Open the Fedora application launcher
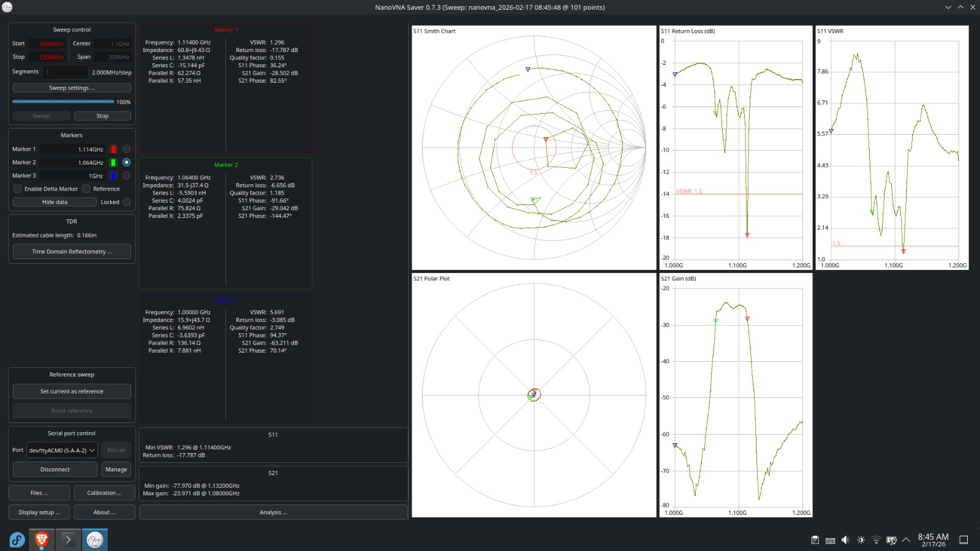 pyautogui.click(x=17, y=539)
